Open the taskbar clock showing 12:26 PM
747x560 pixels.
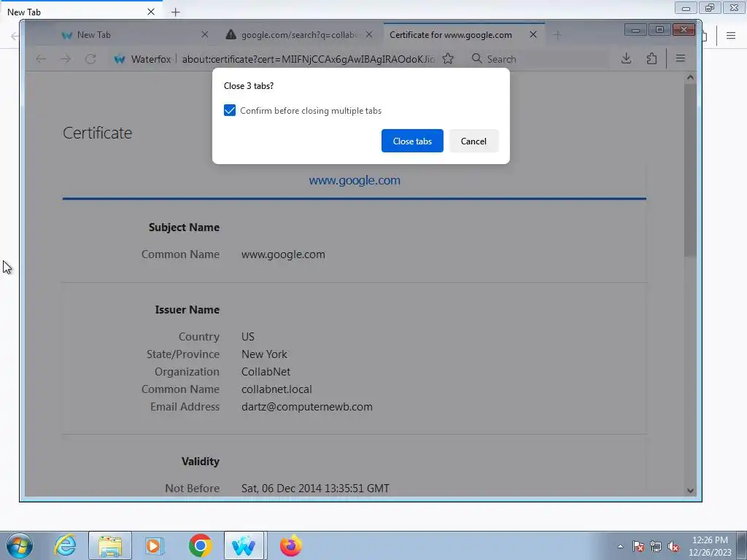[710, 546]
